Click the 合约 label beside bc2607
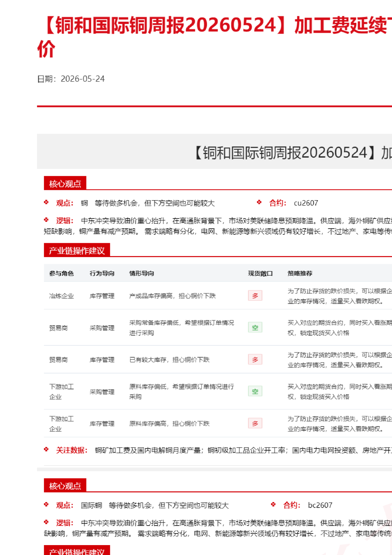392x555 pixels. pos(292,505)
